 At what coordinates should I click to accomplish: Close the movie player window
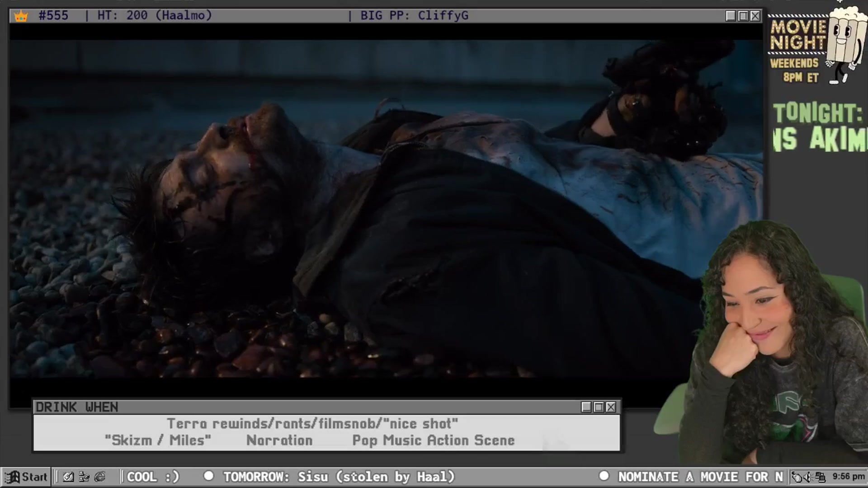(755, 16)
